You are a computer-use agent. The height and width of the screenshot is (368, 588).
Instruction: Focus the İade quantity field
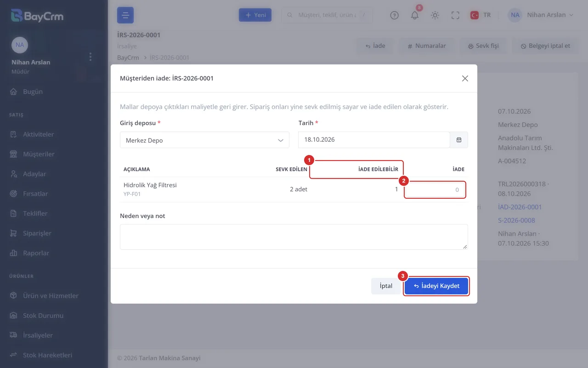pos(435,190)
